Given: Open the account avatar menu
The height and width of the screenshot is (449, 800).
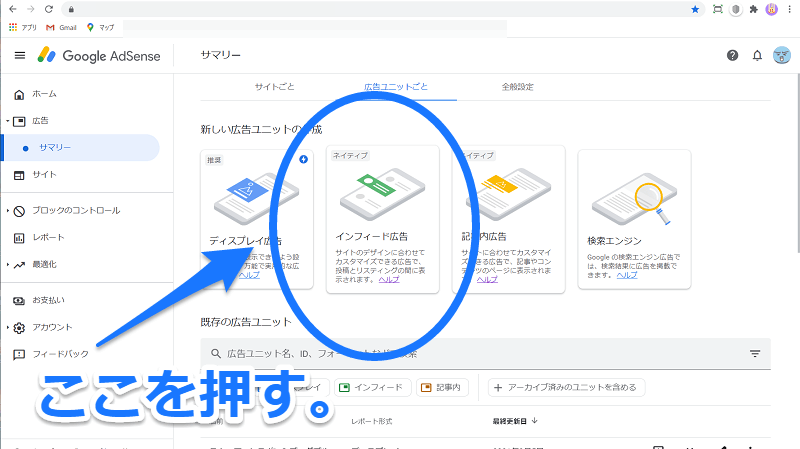Looking at the screenshot, I should (782, 55).
